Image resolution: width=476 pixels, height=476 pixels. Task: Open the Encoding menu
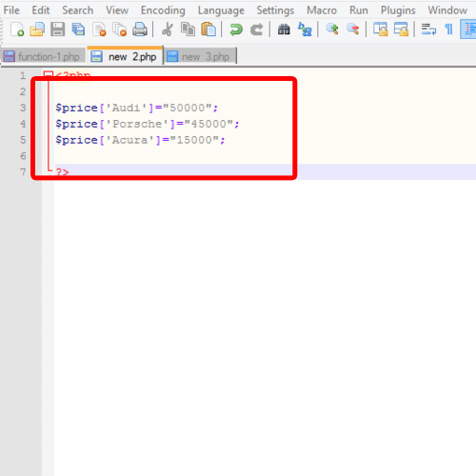point(163,10)
